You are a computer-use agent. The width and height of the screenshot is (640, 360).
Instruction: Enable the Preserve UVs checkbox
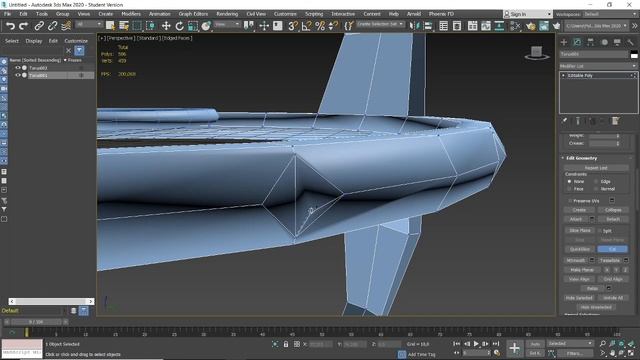(570, 201)
